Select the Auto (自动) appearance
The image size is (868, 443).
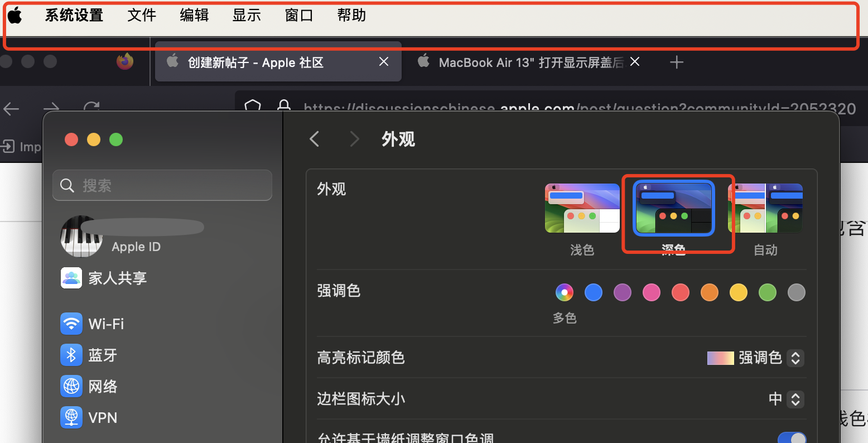click(765, 208)
